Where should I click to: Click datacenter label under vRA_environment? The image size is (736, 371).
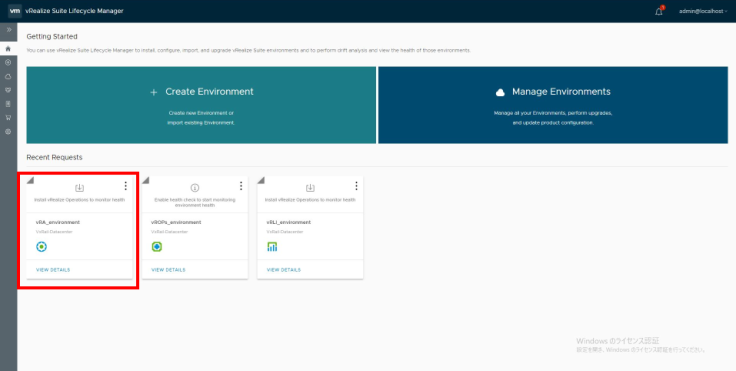pos(54,232)
